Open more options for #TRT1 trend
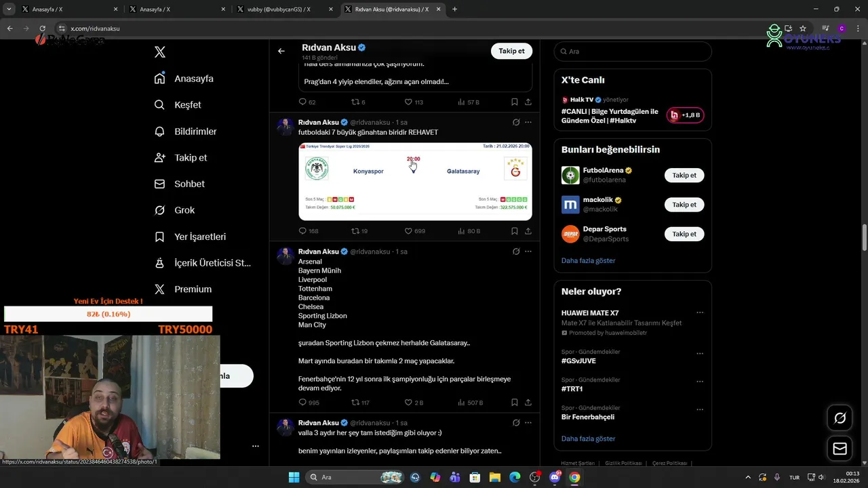The width and height of the screenshot is (868, 488). 700,382
